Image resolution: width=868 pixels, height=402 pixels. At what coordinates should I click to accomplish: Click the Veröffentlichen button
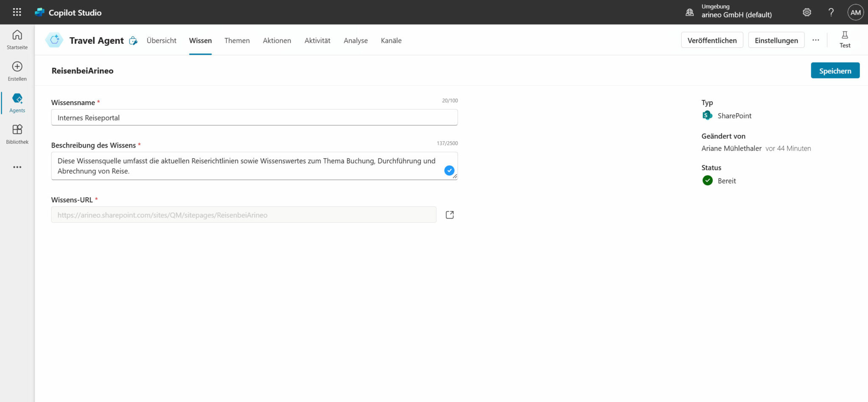tap(712, 40)
